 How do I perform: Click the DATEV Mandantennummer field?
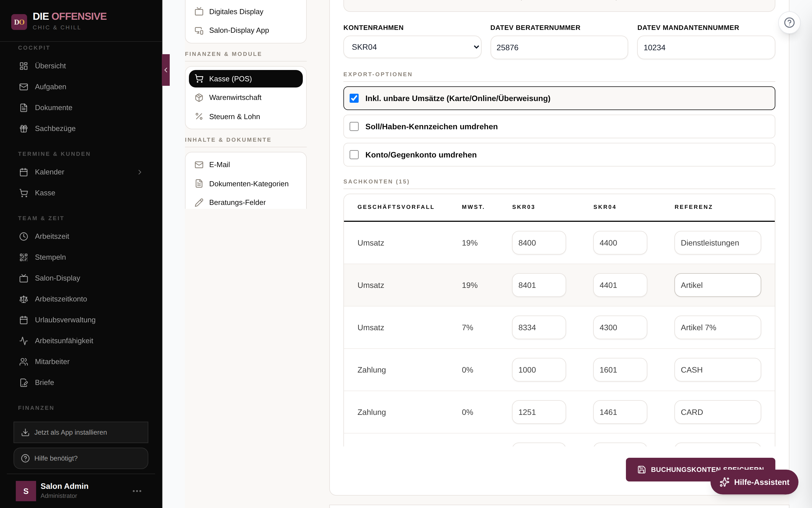point(706,47)
